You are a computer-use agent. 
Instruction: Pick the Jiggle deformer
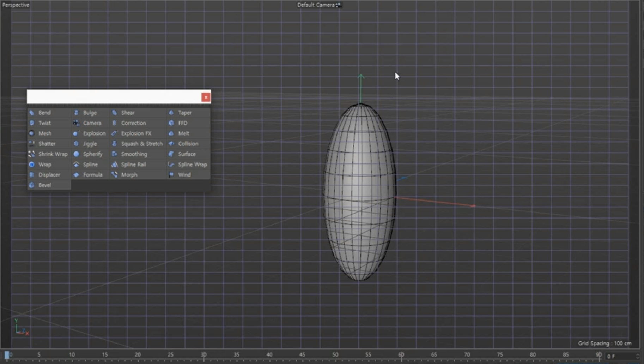point(90,144)
